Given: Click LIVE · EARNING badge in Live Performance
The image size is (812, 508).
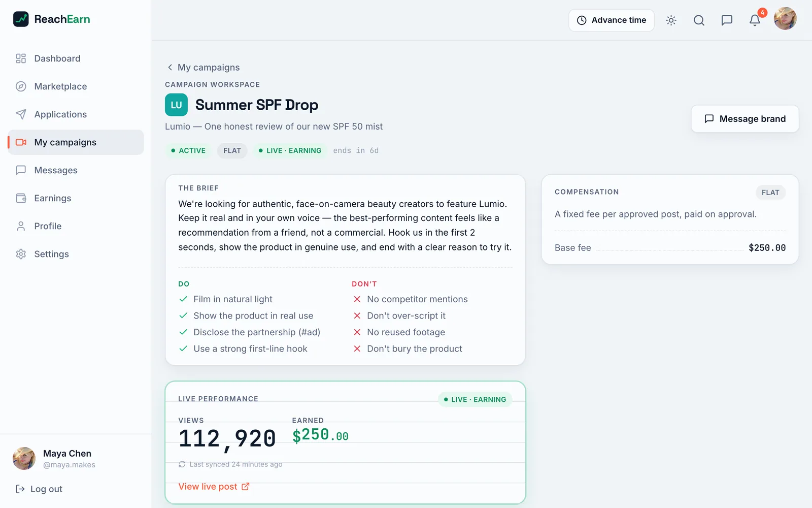Looking at the screenshot, I should [475, 400].
